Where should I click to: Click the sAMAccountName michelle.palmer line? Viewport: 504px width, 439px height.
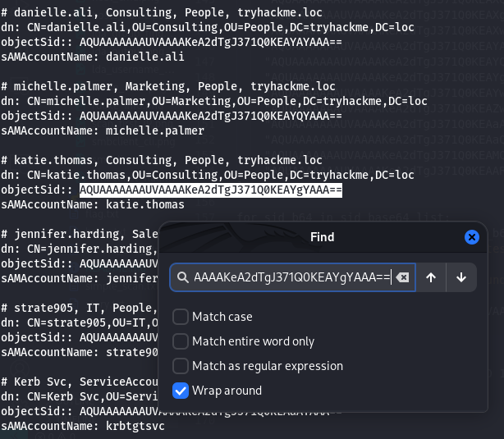click(x=103, y=130)
